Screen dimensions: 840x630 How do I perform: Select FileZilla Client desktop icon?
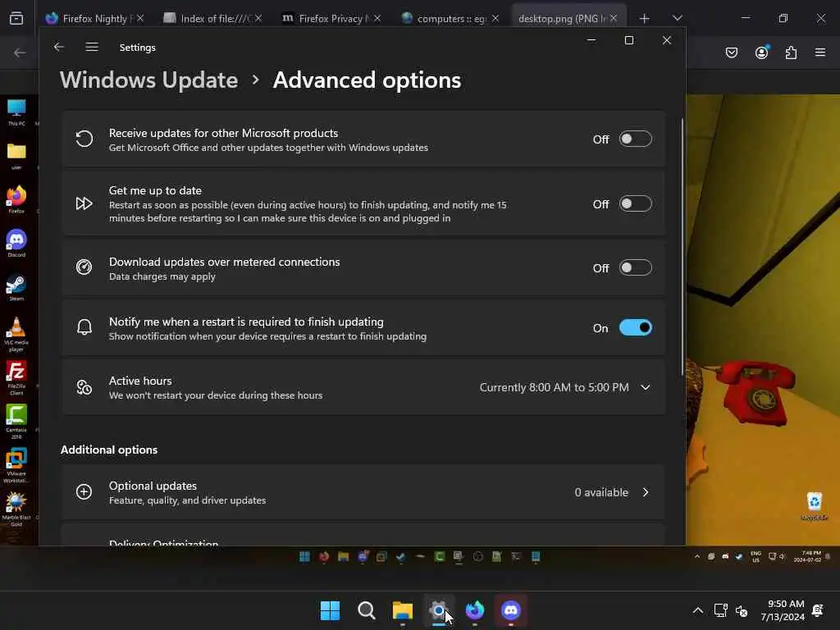[x=16, y=378]
